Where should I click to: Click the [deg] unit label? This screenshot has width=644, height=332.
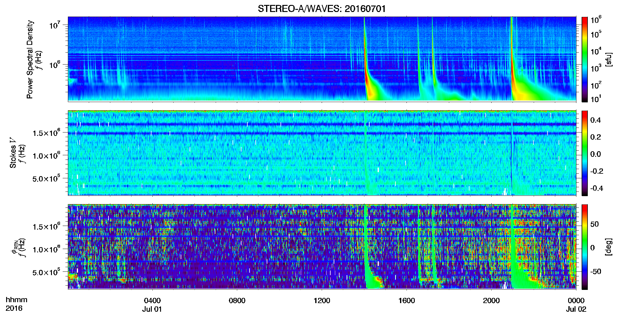pos(608,247)
